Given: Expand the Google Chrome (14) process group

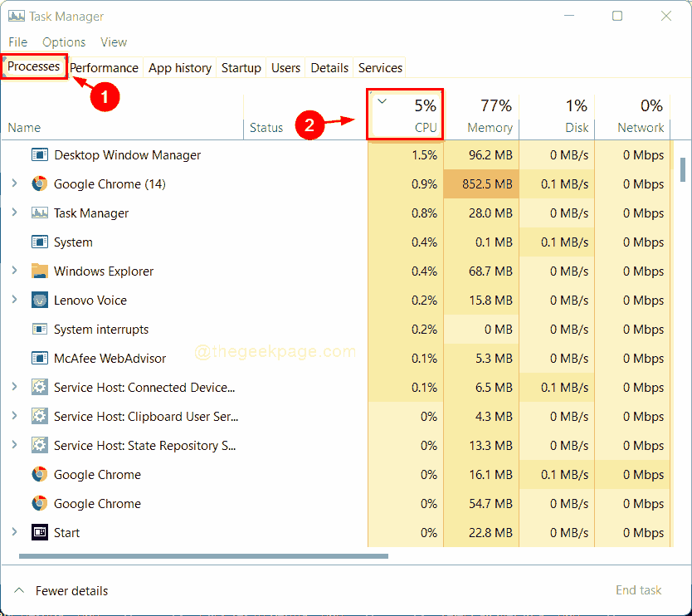Looking at the screenshot, I should [13, 183].
